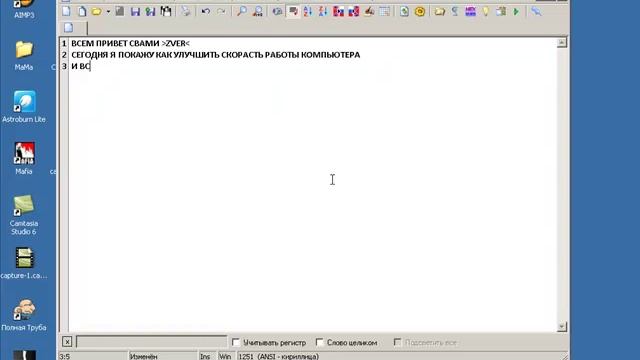Image resolution: width=640 pixels, height=360 pixels.
Task: Enable the Учитывать регистр checkbox
Action: pyautogui.click(x=236, y=342)
